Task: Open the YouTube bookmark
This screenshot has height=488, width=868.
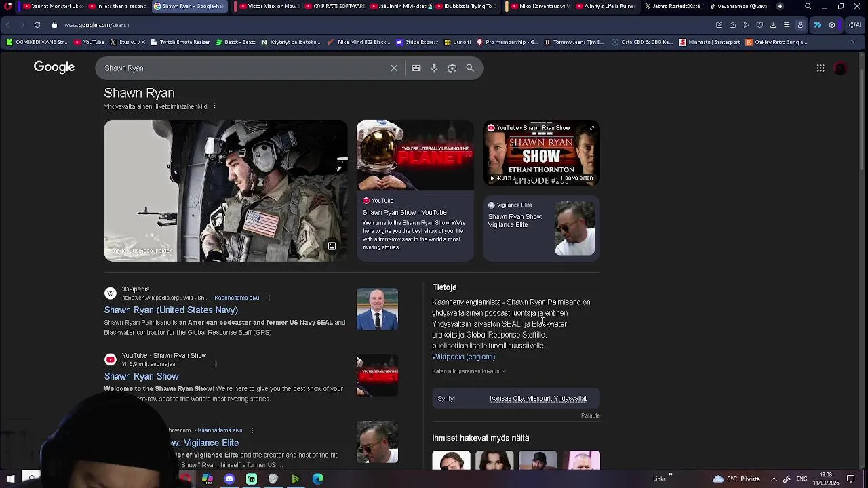Action: tap(89, 42)
